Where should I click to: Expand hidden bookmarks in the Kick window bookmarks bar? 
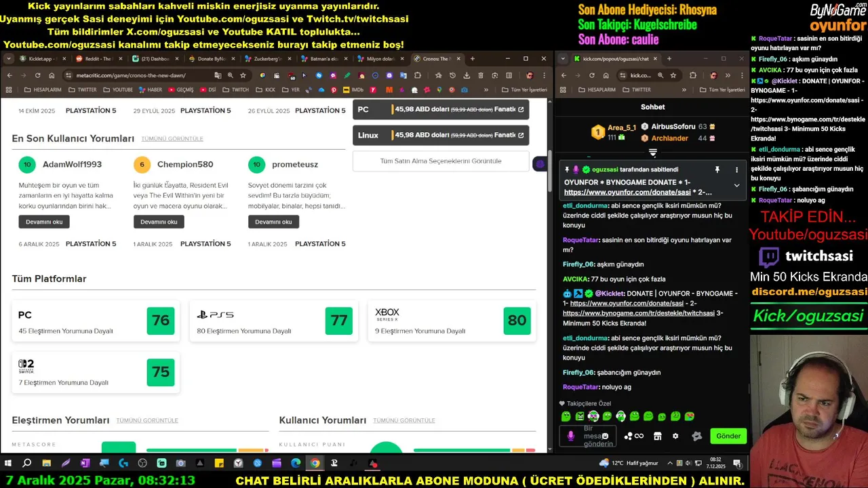coord(683,89)
